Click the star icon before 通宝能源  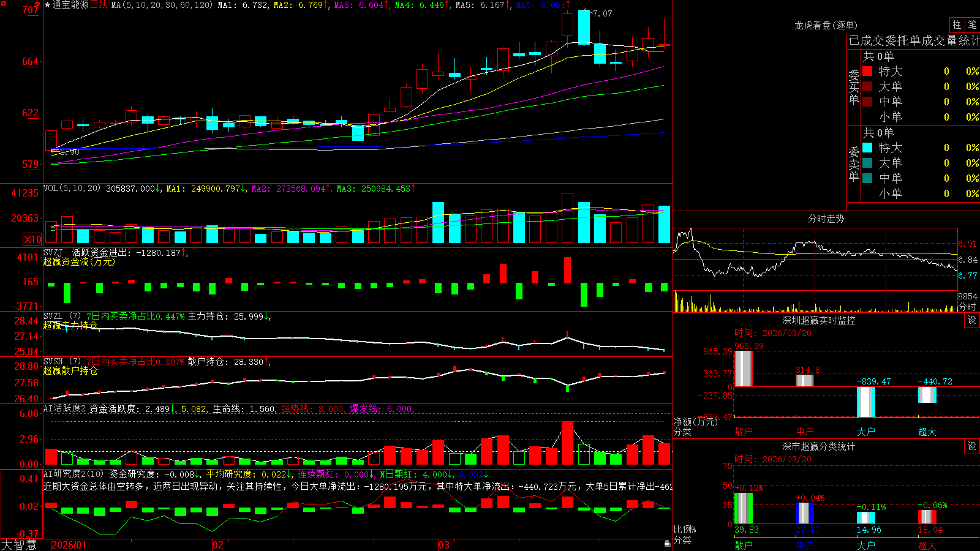48,5
